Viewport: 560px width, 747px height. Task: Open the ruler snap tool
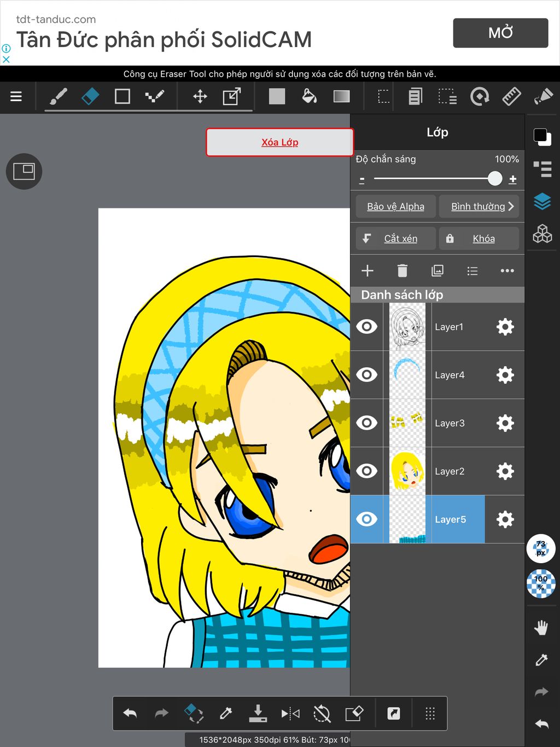pyautogui.click(x=512, y=97)
